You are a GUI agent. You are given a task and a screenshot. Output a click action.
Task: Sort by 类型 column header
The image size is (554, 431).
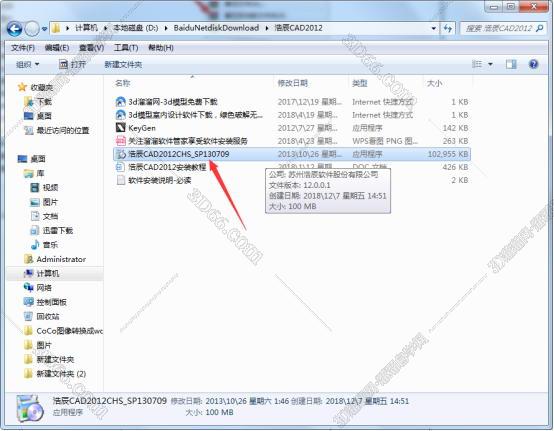point(360,83)
